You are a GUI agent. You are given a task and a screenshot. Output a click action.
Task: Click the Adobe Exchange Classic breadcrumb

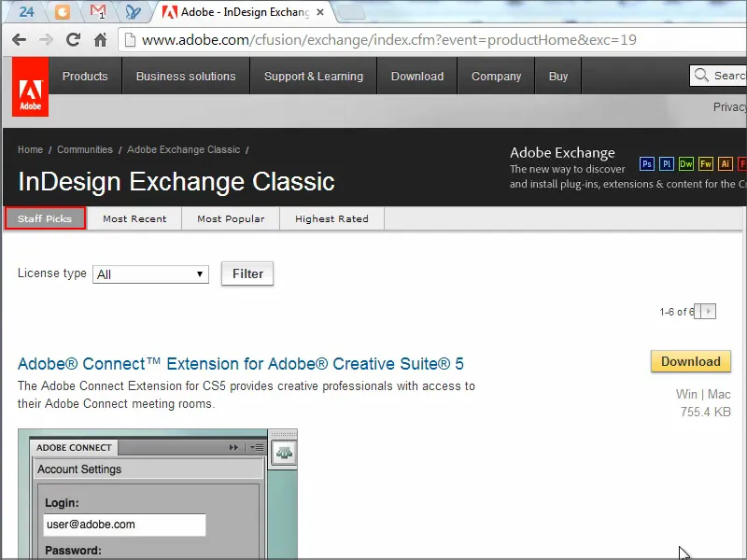(x=183, y=149)
